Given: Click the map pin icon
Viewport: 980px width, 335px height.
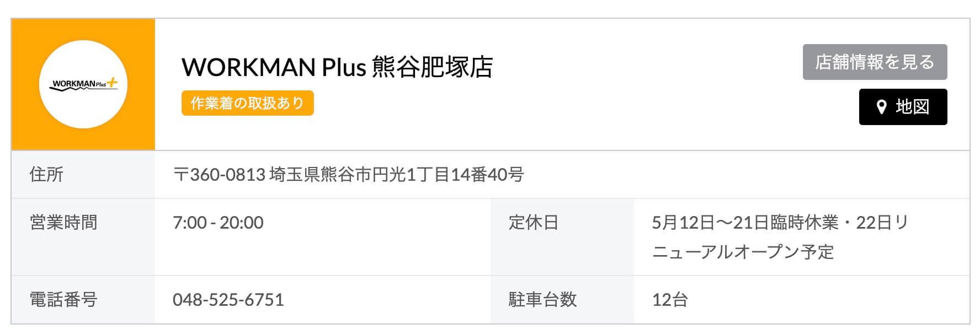Looking at the screenshot, I should (881, 107).
